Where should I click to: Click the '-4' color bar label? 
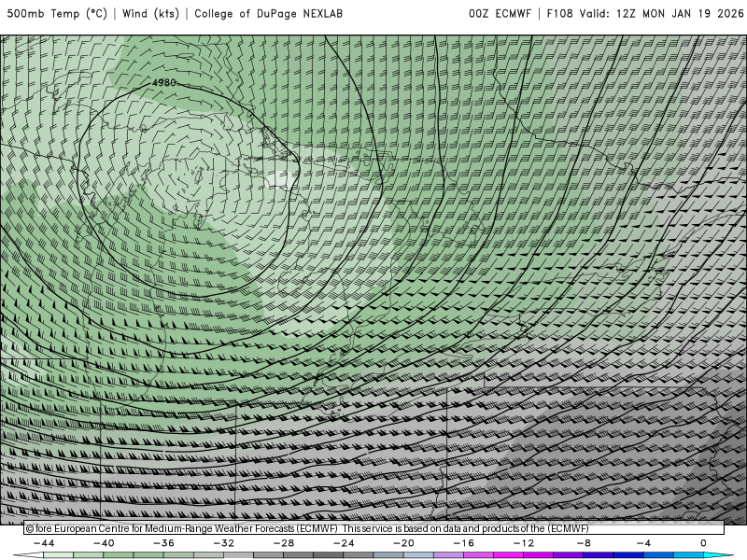[644, 543]
